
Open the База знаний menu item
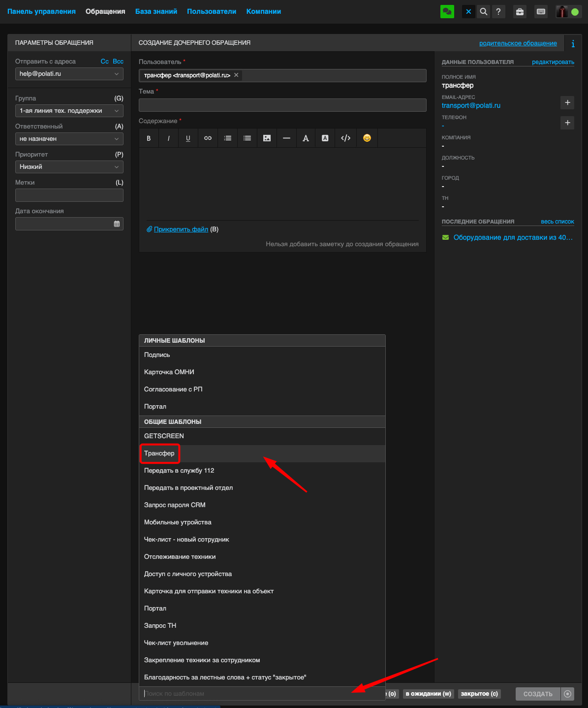click(x=156, y=11)
